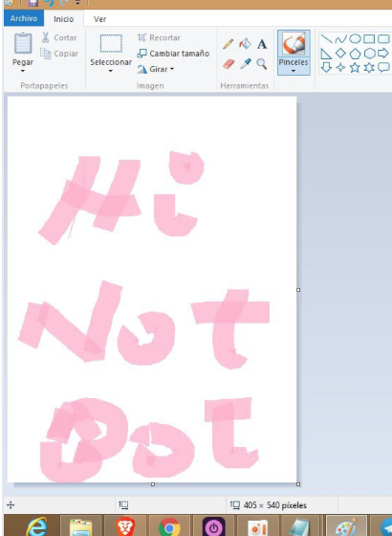Choose the Six-point star shape
This screenshot has height=536, width=392.
coord(369,67)
